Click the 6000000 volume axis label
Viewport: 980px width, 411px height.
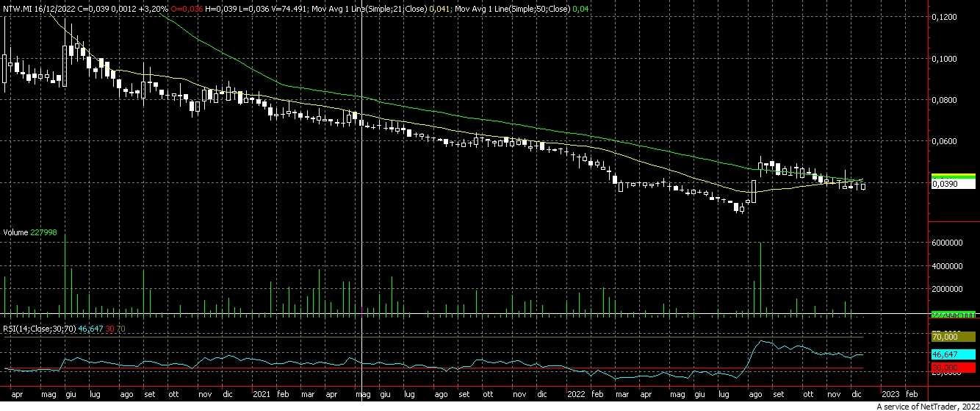pos(948,242)
